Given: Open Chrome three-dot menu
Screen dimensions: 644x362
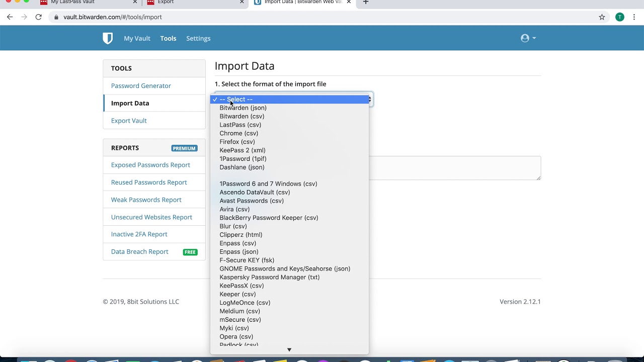Looking at the screenshot, I should pyautogui.click(x=634, y=17).
